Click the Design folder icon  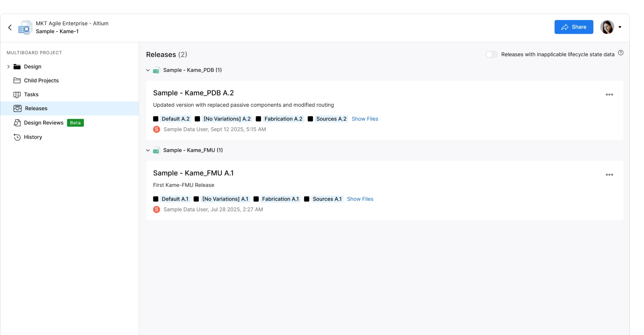17,67
